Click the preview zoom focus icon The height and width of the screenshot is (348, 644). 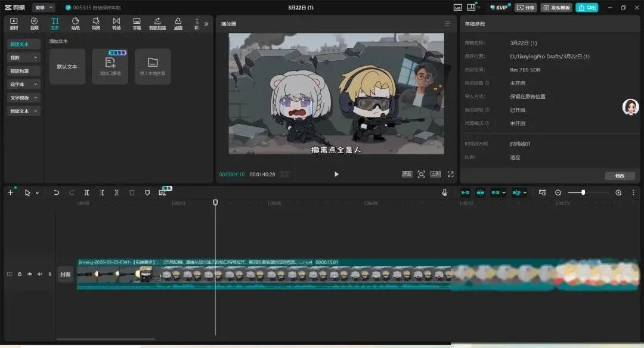(422, 174)
